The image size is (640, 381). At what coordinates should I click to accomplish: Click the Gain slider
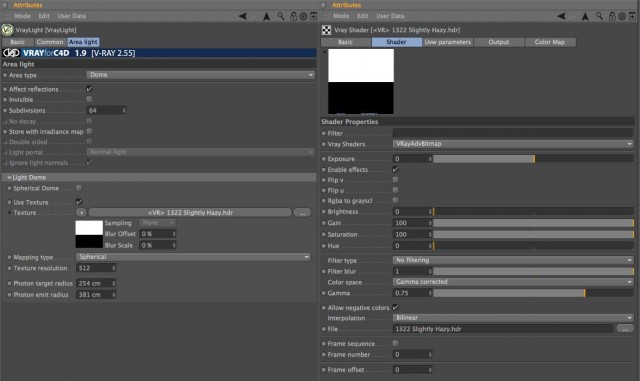(533, 223)
